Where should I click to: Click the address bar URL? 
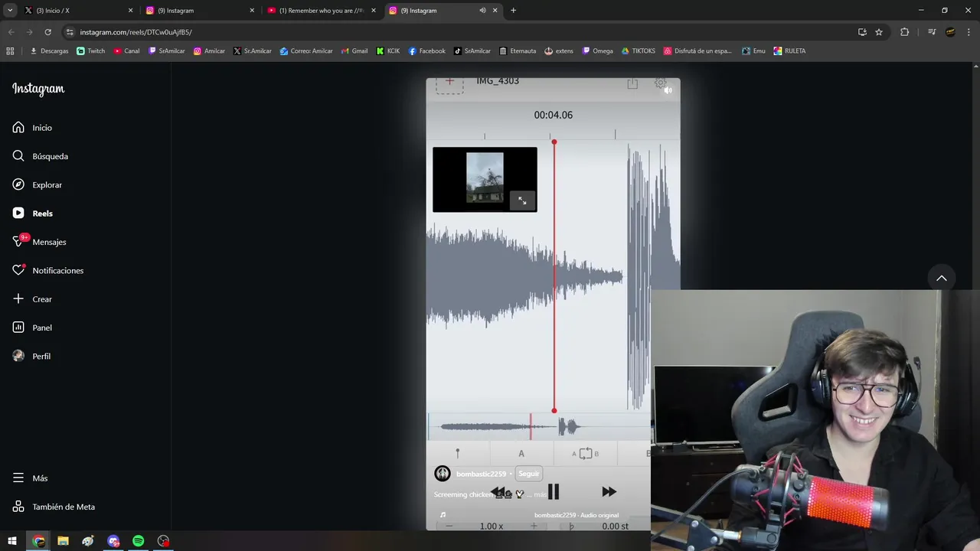tap(136, 32)
